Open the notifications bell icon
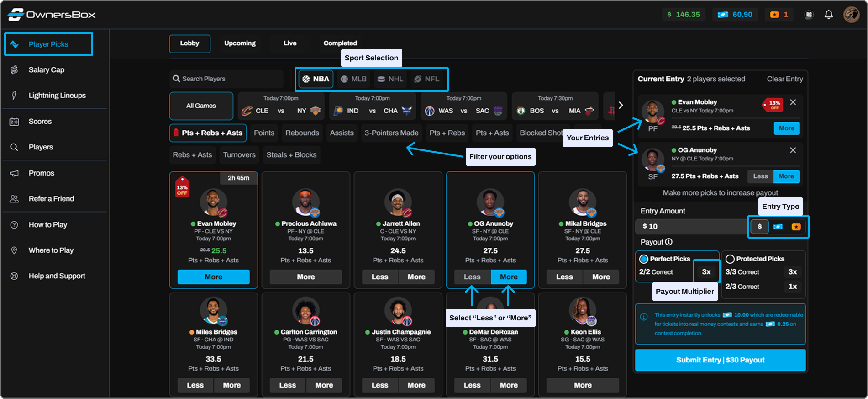The width and height of the screenshot is (868, 399). [828, 15]
